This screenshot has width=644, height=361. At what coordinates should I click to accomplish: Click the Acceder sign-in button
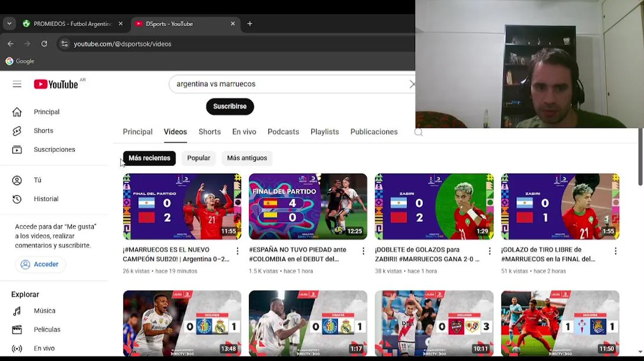click(x=40, y=264)
